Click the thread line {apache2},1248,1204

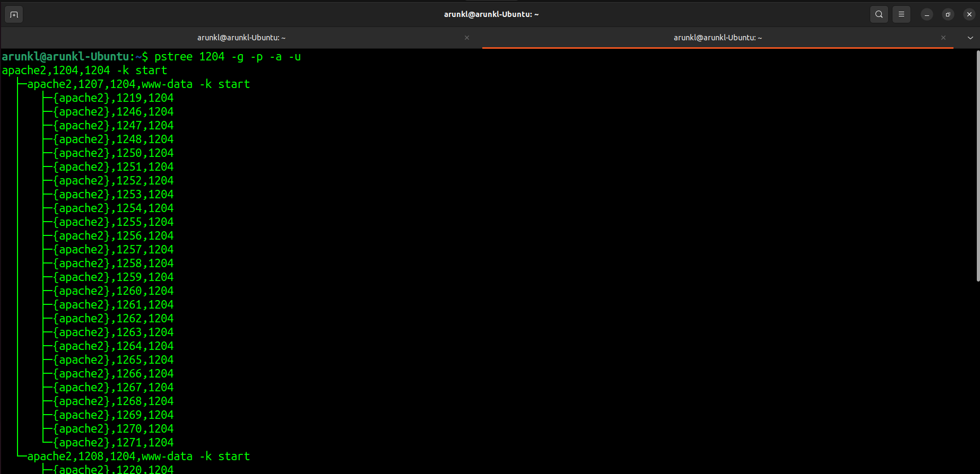(113, 139)
